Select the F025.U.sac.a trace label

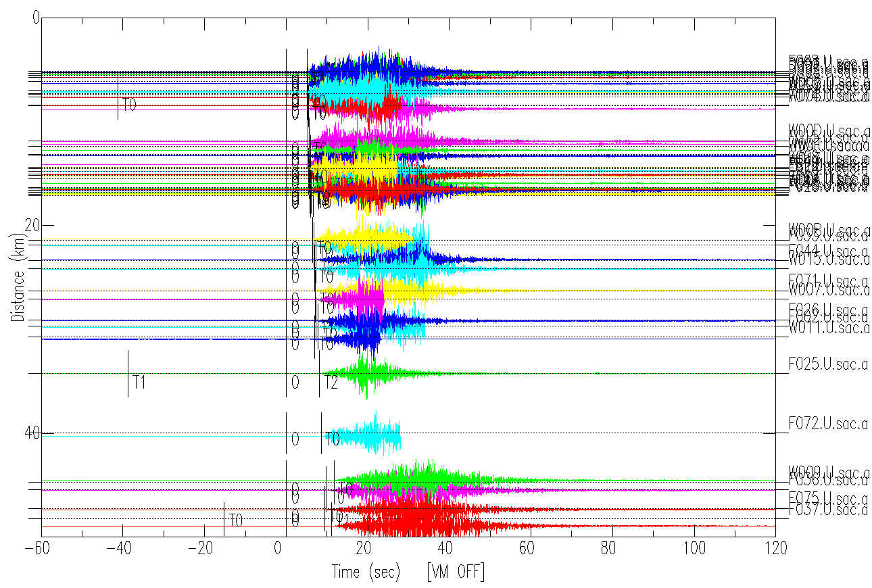[x=828, y=365]
